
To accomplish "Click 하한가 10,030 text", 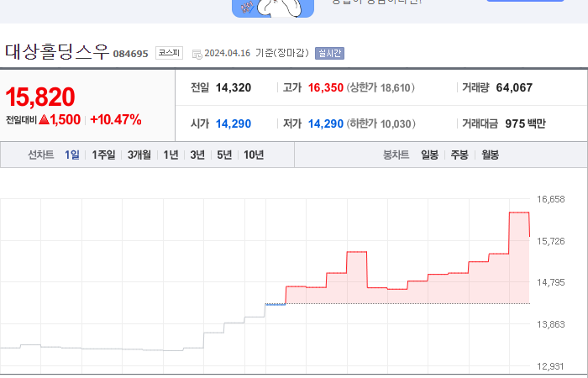I will [381, 123].
